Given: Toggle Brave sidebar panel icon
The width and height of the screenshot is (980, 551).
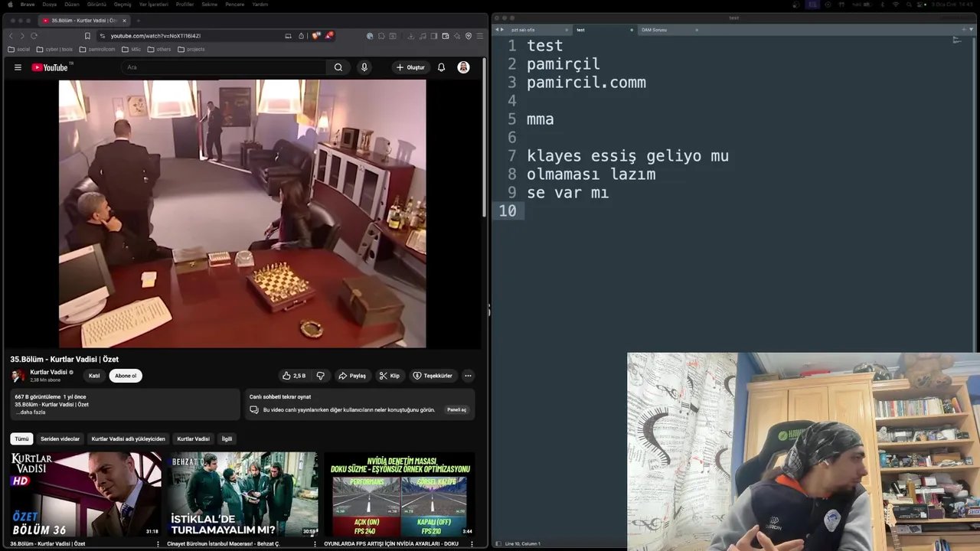Looking at the screenshot, I should [434, 36].
